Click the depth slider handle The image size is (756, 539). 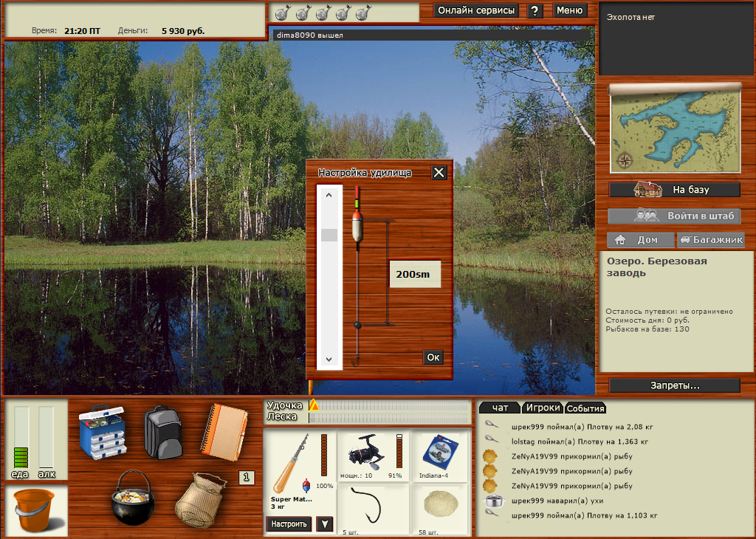click(x=329, y=235)
